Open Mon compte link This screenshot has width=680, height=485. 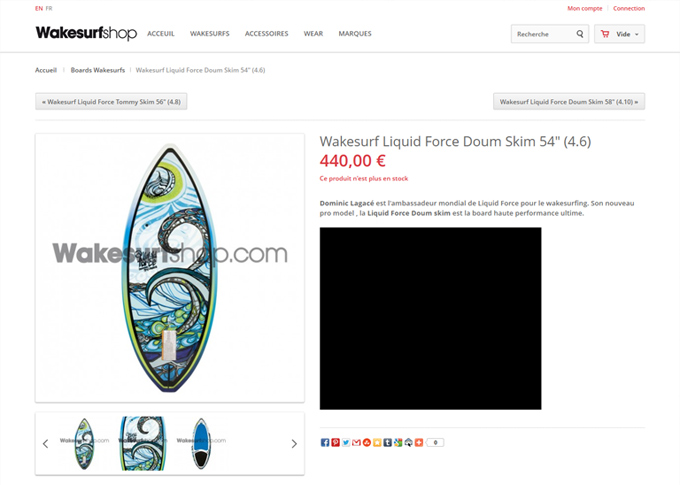(585, 8)
